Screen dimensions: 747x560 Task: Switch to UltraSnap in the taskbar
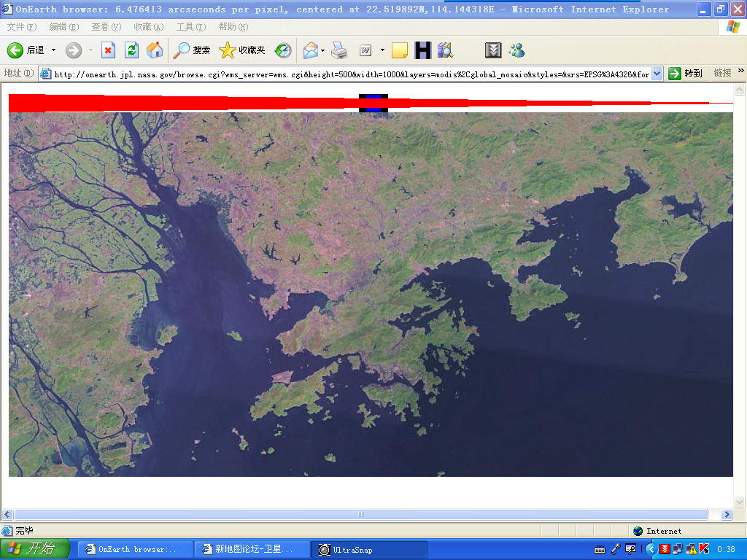tap(369, 550)
